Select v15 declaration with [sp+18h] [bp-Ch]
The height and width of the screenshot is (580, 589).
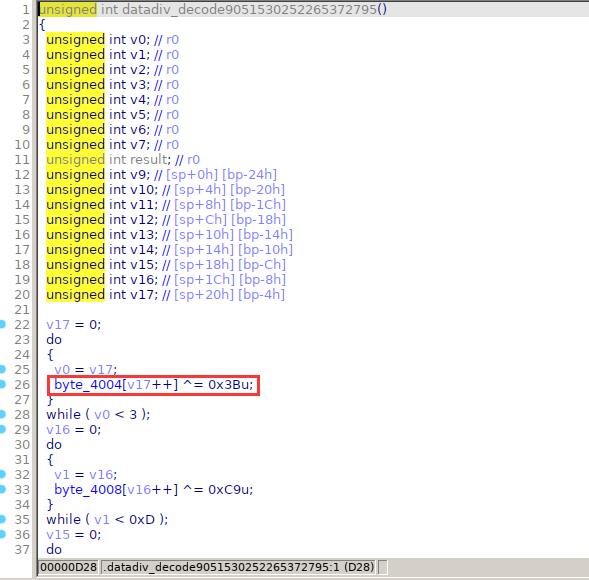click(166, 265)
